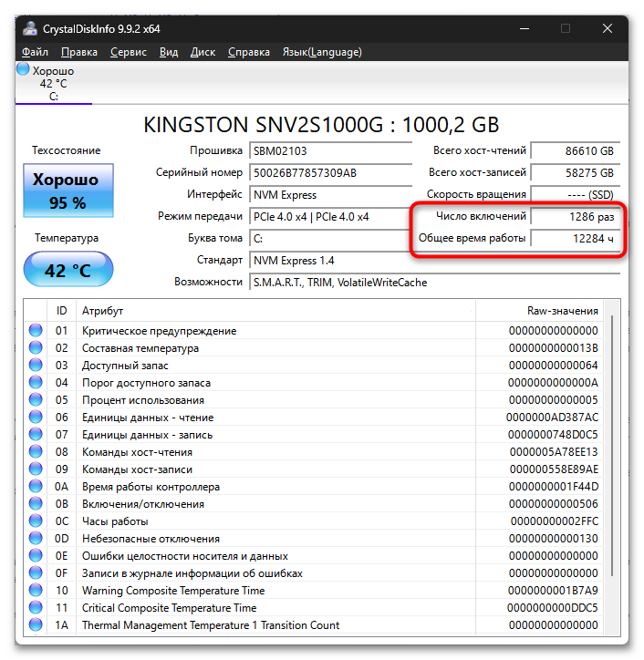Image resolution: width=644 pixels, height=660 pixels.
Task: Click raw value 00000000000130
Action: point(554,539)
